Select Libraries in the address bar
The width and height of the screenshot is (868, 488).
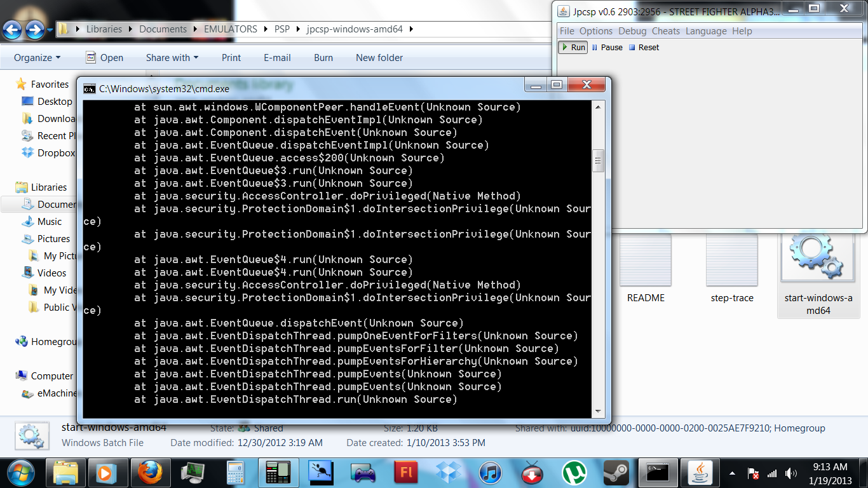pyautogui.click(x=104, y=29)
